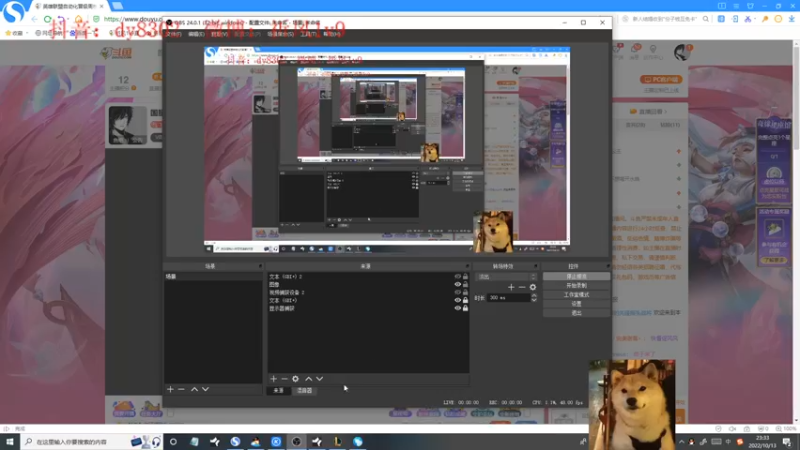Unlock the 显示器捕获 source

[465, 308]
